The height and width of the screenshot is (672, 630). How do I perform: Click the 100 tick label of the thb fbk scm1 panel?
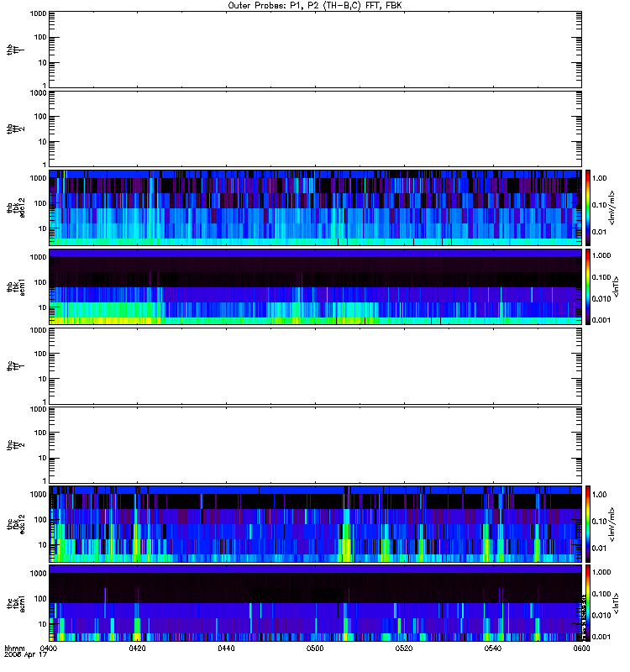[x=40, y=282]
